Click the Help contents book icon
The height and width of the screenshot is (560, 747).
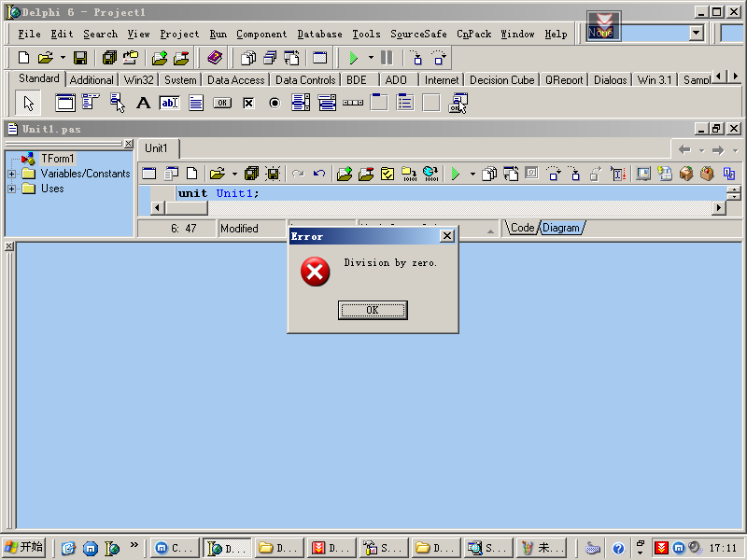point(215,58)
